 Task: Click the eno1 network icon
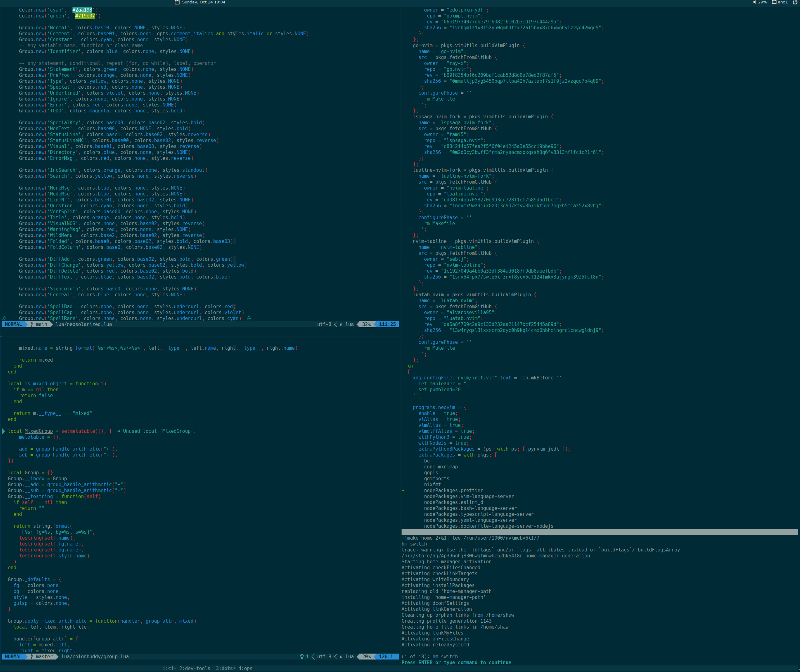[x=774, y=2]
